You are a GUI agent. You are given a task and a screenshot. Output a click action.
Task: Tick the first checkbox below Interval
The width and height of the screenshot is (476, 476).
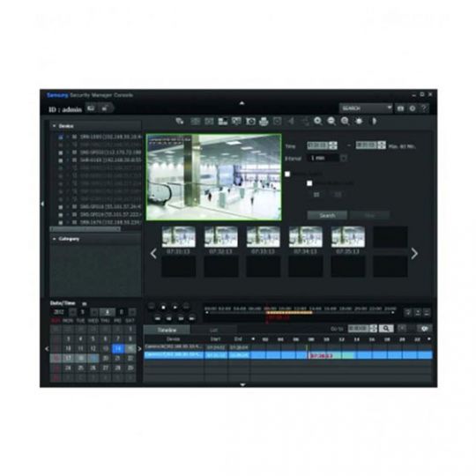[x=287, y=174]
